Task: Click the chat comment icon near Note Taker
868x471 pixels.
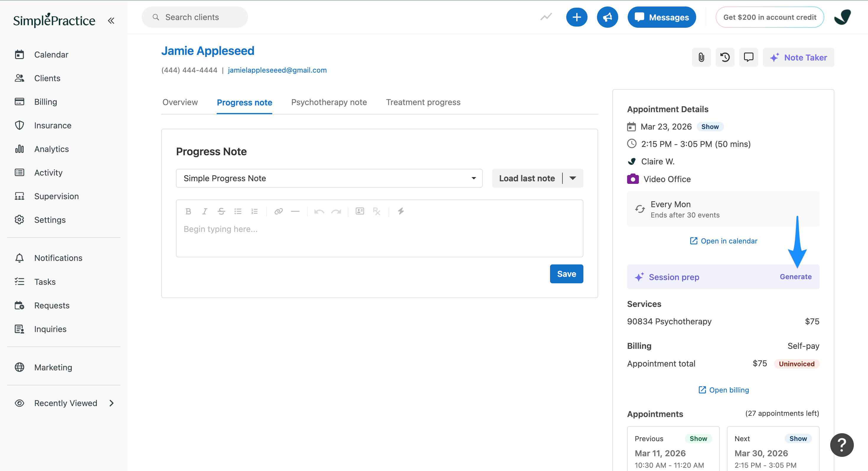Action: [748, 57]
